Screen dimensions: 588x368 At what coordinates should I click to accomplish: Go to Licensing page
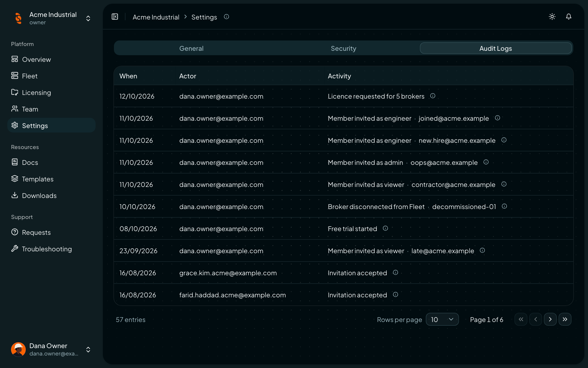click(51, 92)
